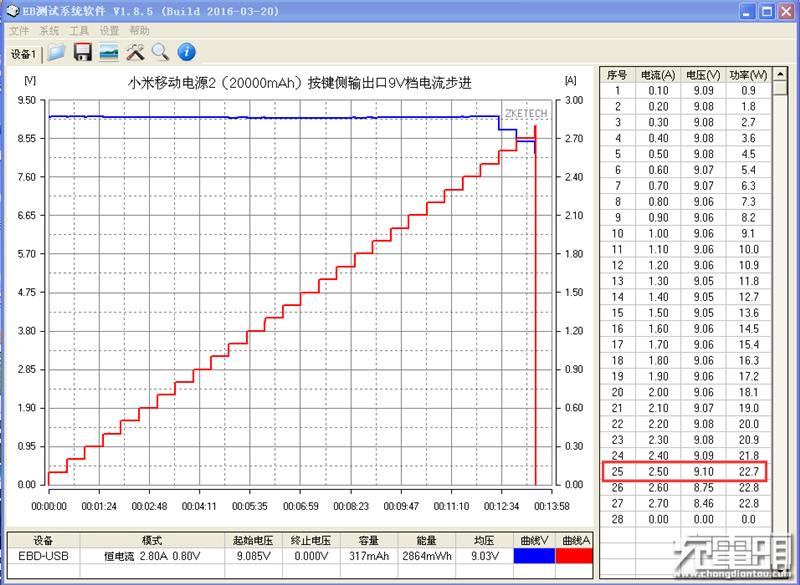Click the 容量 header in bottom table
Screen dimensions: 800x585
click(369, 541)
